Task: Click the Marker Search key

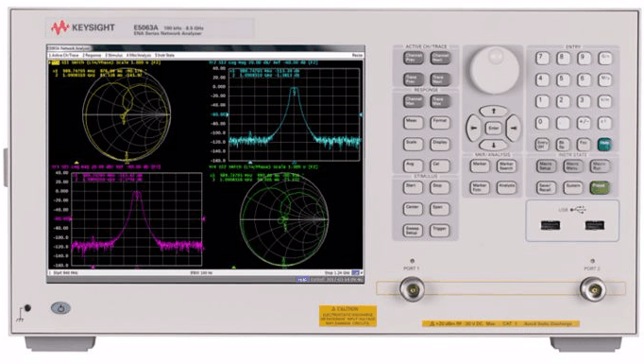Action: [506, 166]
